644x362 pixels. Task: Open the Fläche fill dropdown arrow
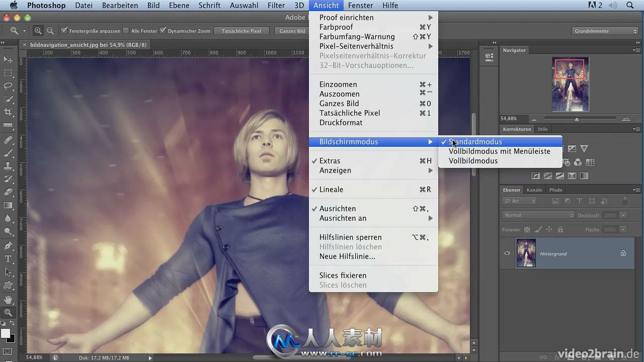point(623,229)
